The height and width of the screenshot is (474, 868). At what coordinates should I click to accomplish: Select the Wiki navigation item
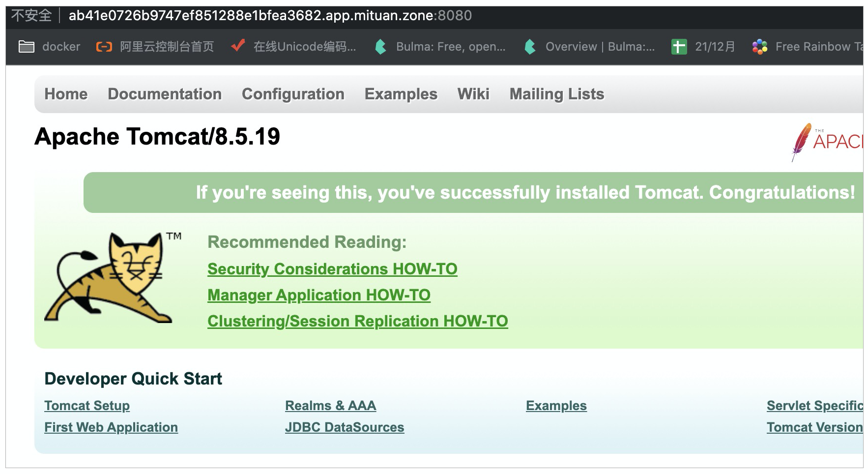473,94
